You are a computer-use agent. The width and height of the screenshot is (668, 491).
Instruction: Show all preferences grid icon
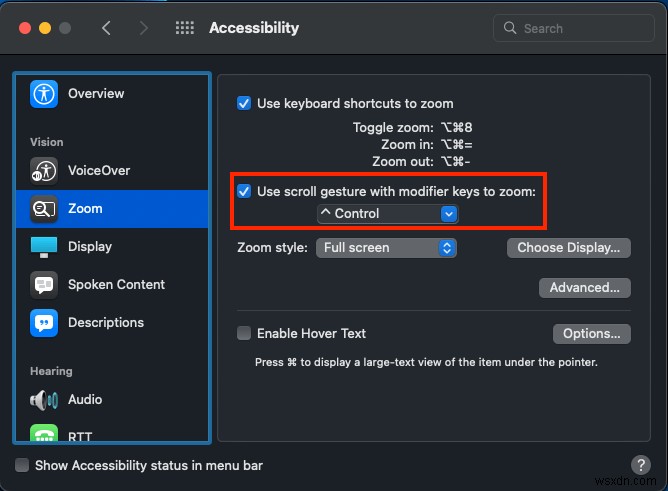pos(184,28)
